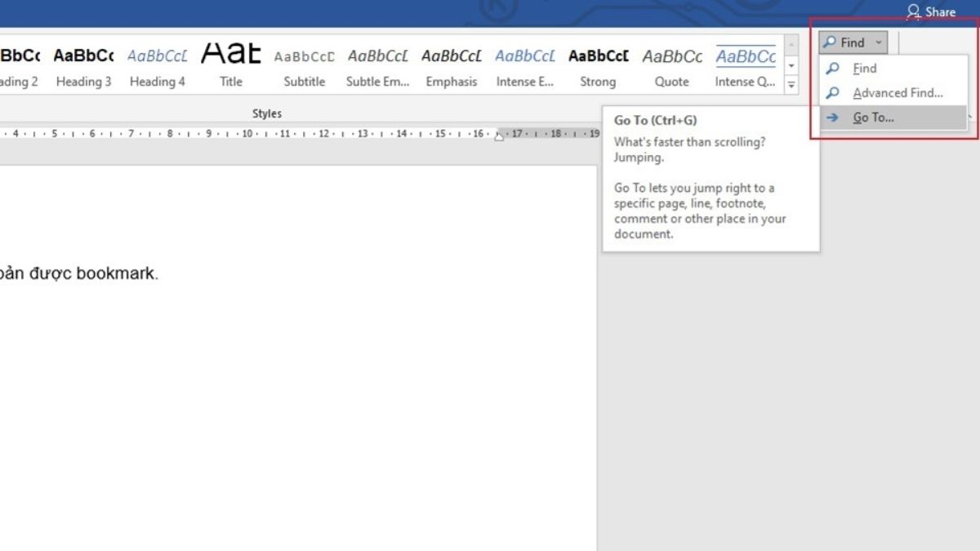980x551 pixels.
Task: Apply the Heading 3 style
Action: tap(83, 67)
